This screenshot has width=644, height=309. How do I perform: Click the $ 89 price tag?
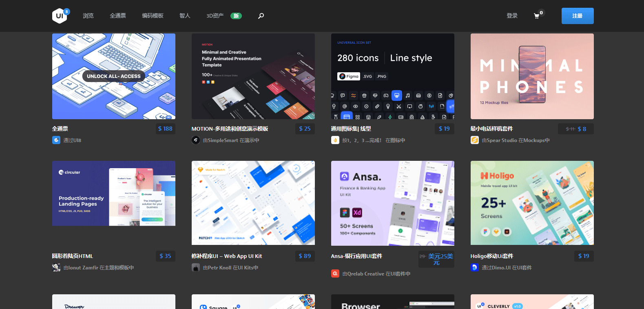[305, 256]
